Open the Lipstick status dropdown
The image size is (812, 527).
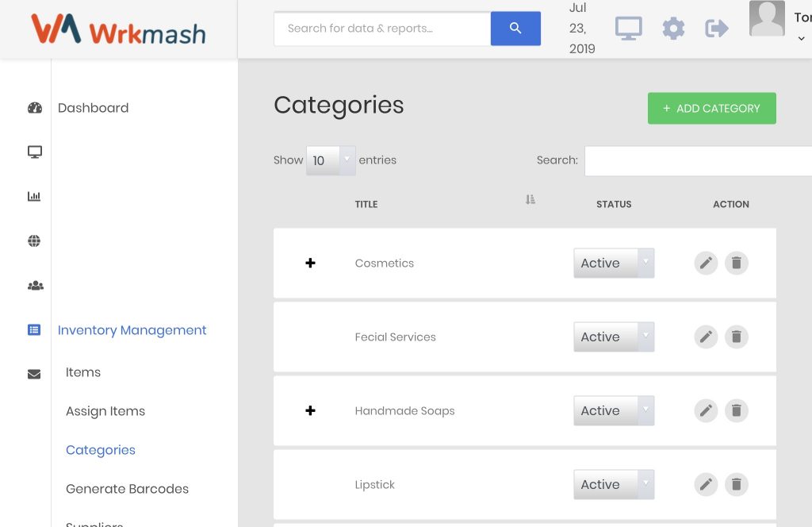tap(614, 484)
